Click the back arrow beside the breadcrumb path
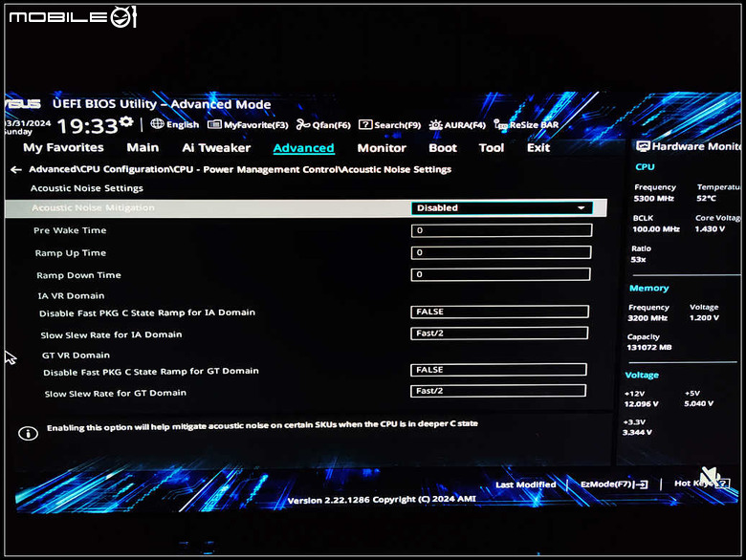This screenshot has width=746, height=560. tap(15, 170)
